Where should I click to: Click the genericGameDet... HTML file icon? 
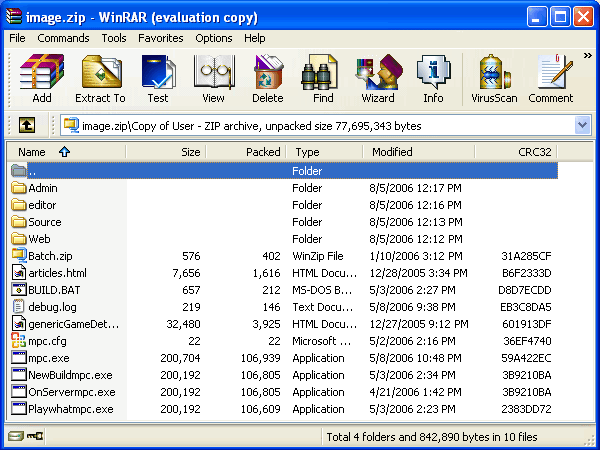click(18, 324)
